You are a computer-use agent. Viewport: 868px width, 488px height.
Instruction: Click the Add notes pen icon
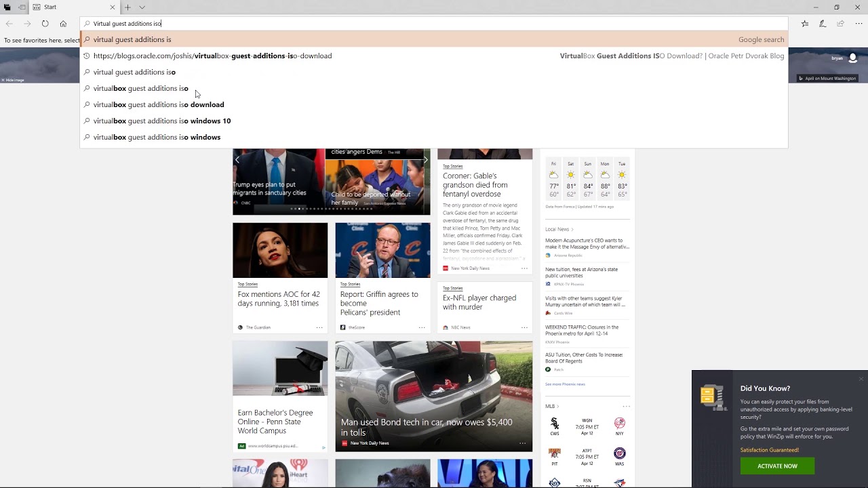coord(823,24)
